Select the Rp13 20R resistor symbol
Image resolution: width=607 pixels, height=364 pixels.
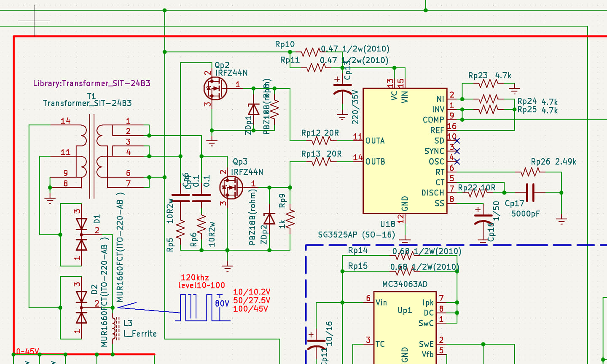[x=321, y=161]
